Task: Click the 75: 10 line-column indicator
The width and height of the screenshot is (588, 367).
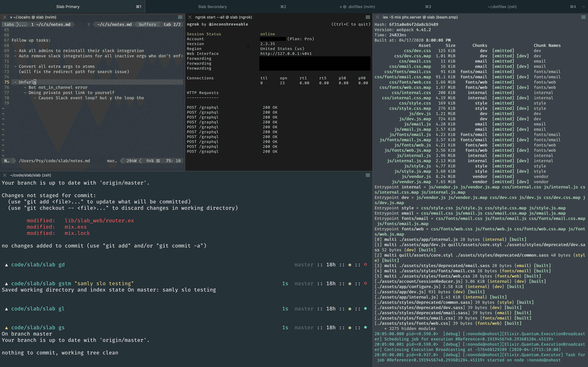Action: coord(173,161)
